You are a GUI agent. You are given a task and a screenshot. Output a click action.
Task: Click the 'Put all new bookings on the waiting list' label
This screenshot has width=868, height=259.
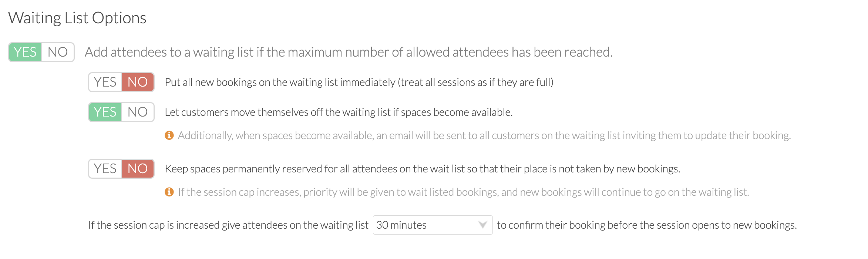(x=359, y=82)
